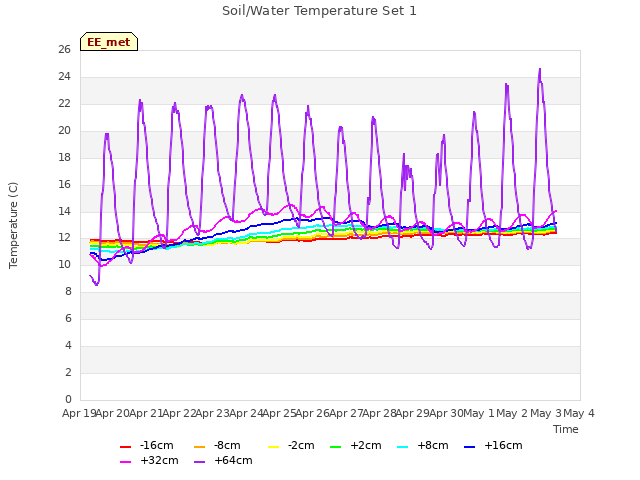Toggle the +32cm legend entry
Screen dimensions: 640x480
pyautogui.click(x=149, y=460)
